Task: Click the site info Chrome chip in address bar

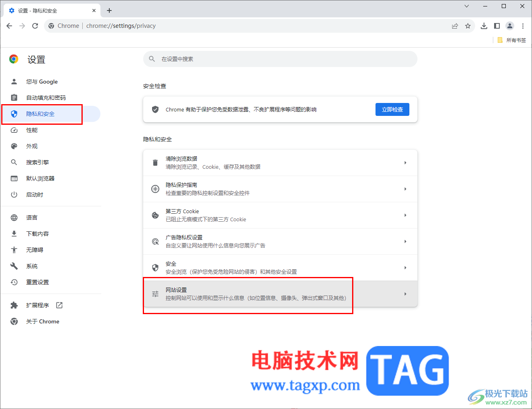Action: click(64, 26)
